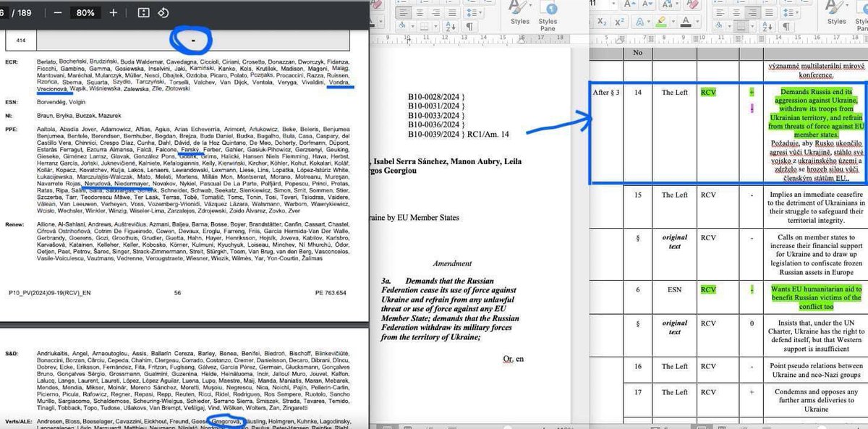Toggle paragraph marks in middle Word window

[x=469, y=26]
